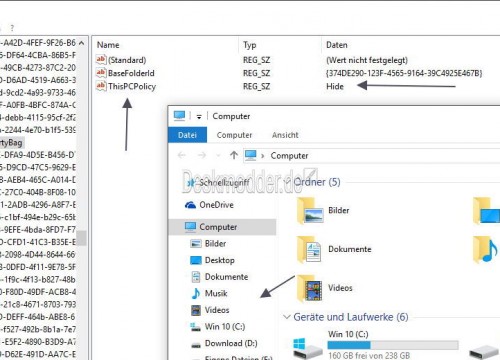
Task: Open Desktop in navigation pane
Action: point(220,260)
